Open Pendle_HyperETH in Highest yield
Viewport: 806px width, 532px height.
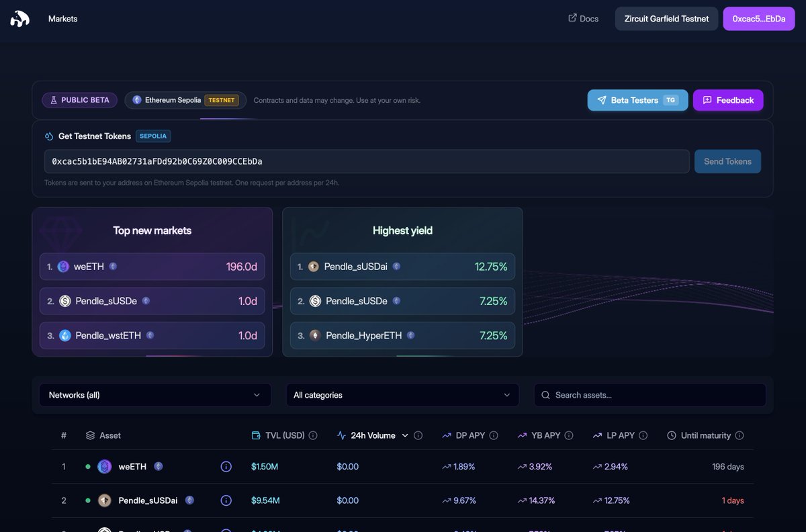tap(402, 335)
